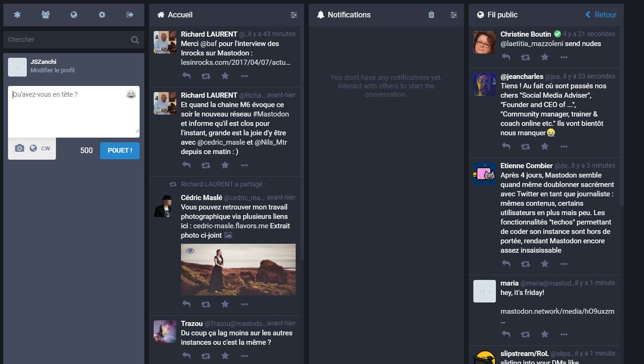
Task: Open the getting started asterisk tab
Action: click(17, 15)
